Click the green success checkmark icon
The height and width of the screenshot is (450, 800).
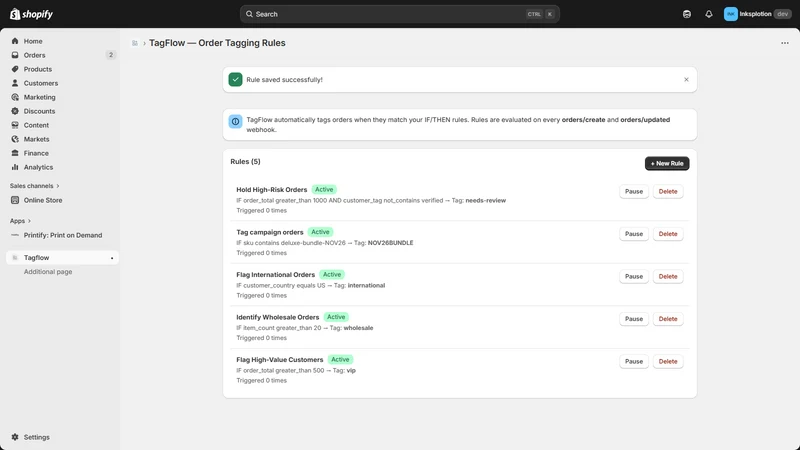point(235,80)
